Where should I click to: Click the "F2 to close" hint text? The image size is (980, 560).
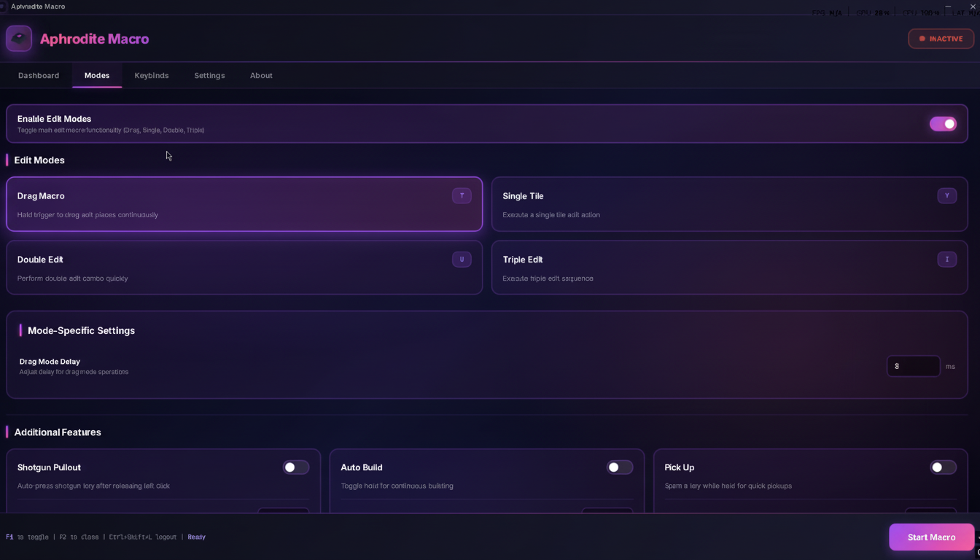click(79, 537)
